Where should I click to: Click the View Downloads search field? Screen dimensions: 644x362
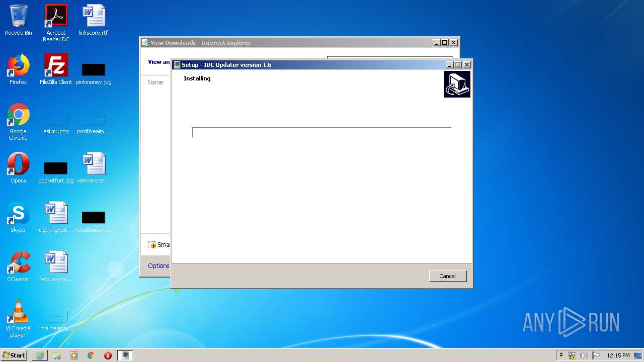[390, 58]
